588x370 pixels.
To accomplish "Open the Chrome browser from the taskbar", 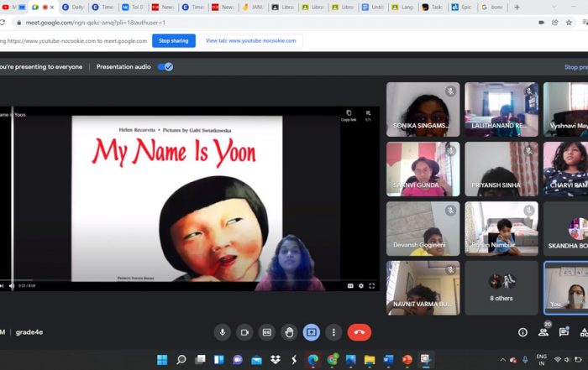I will pos(333,360).
